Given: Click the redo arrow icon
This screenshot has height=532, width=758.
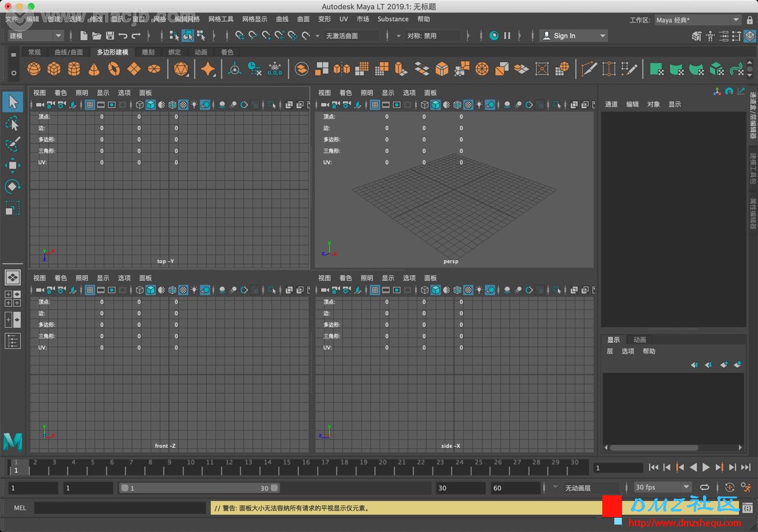Looking at the screenshot, I should (136, 35).
